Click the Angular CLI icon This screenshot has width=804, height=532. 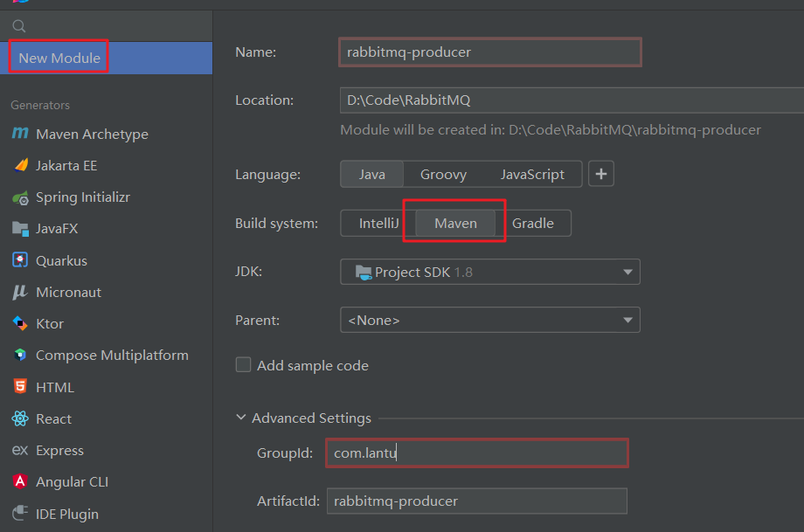[20, 481]
